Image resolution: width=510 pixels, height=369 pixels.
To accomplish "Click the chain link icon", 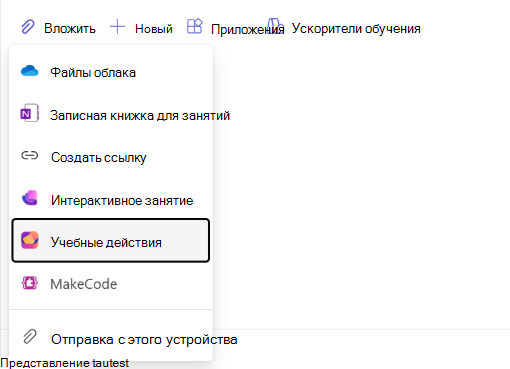I will 30,155.
